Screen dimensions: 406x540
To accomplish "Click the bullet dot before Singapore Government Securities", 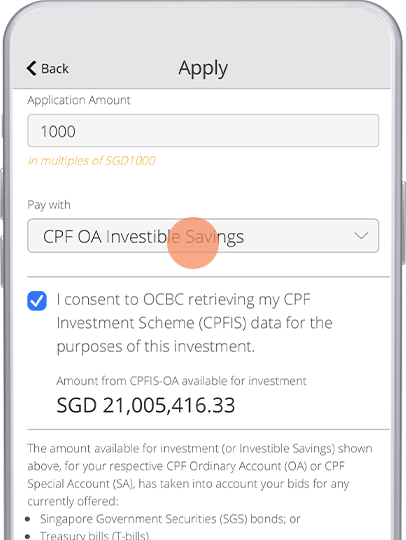I will click(x=28, y=519).
